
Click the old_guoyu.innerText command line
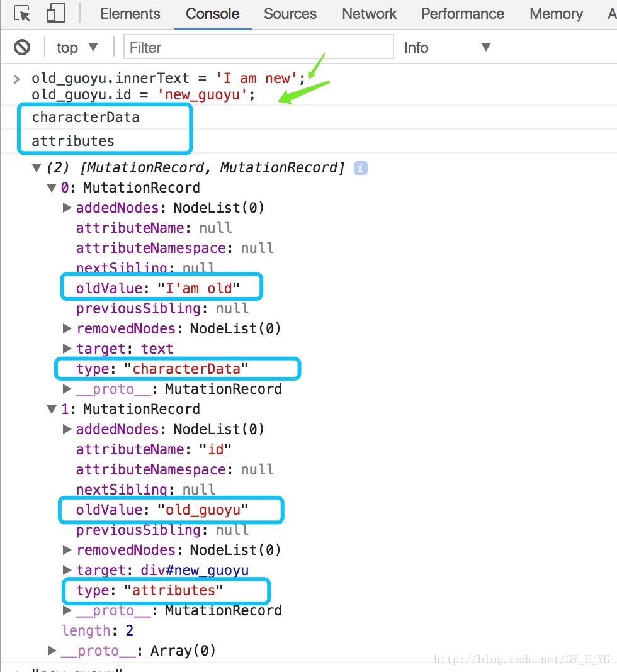169,79
